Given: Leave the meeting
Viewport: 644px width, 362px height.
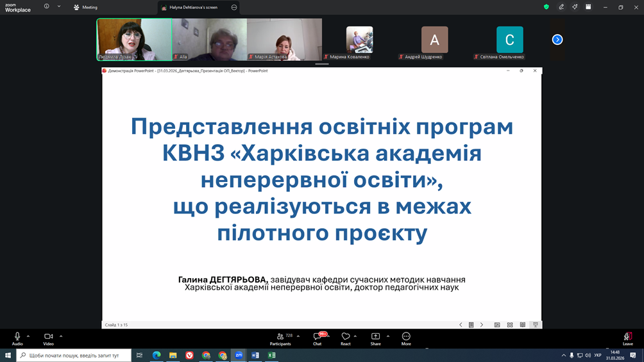Looking at the screenshot, I should click(627, 338).
